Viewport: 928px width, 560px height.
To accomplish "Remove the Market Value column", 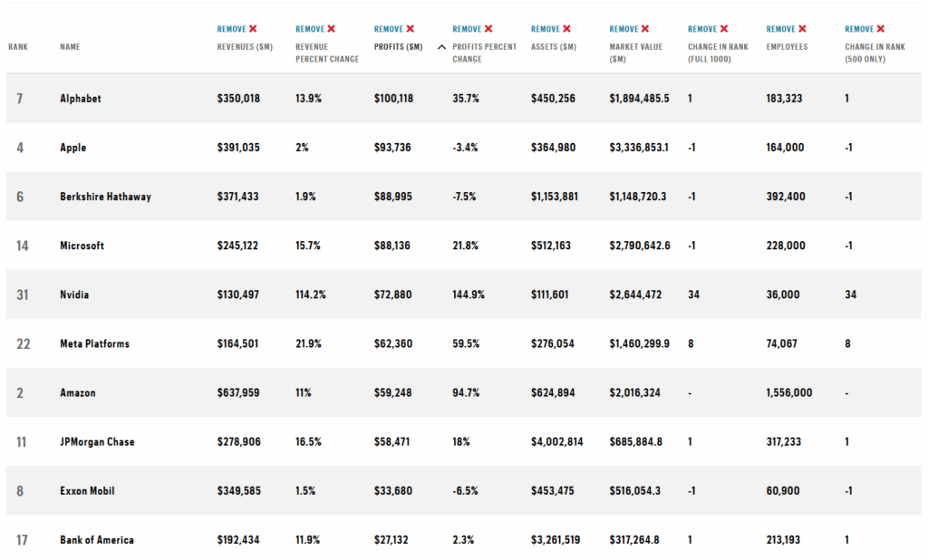I will 629,29.
